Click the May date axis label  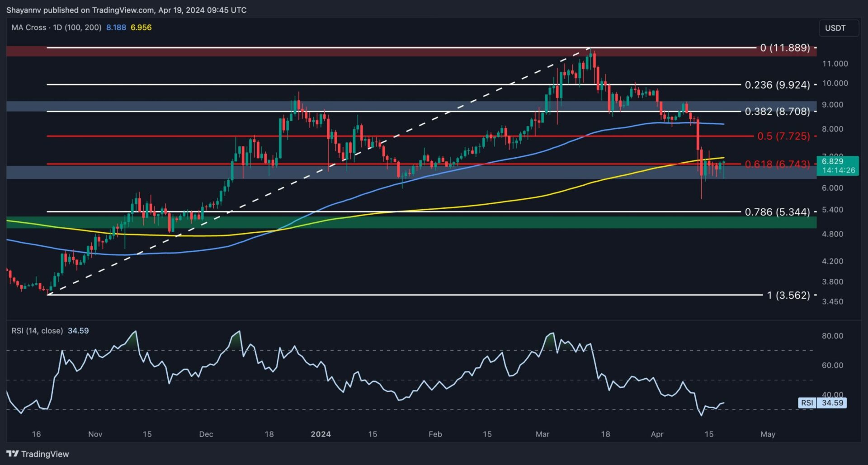(x=768, y=434)
